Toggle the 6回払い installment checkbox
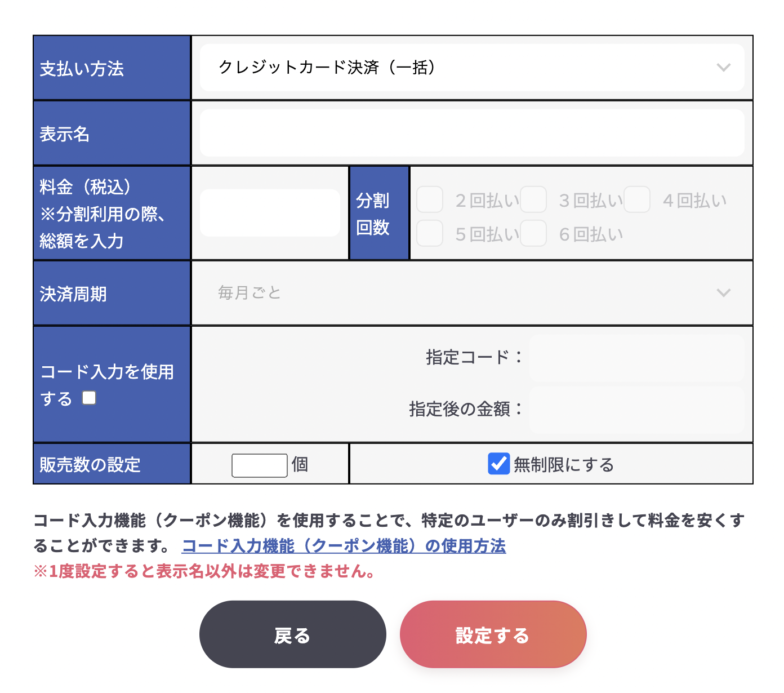 click(534, 234)
